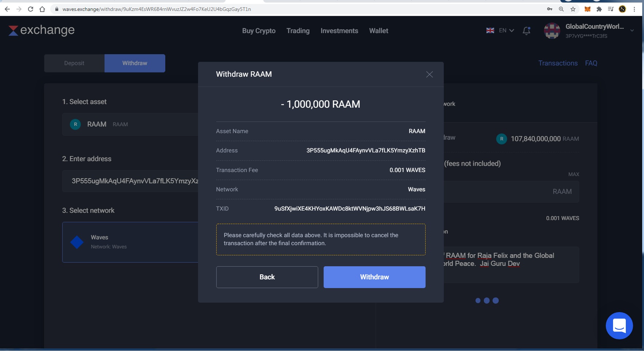
Task: Bookmark this page with star icon
Action: pyautogui.click(x=573, y=9)
